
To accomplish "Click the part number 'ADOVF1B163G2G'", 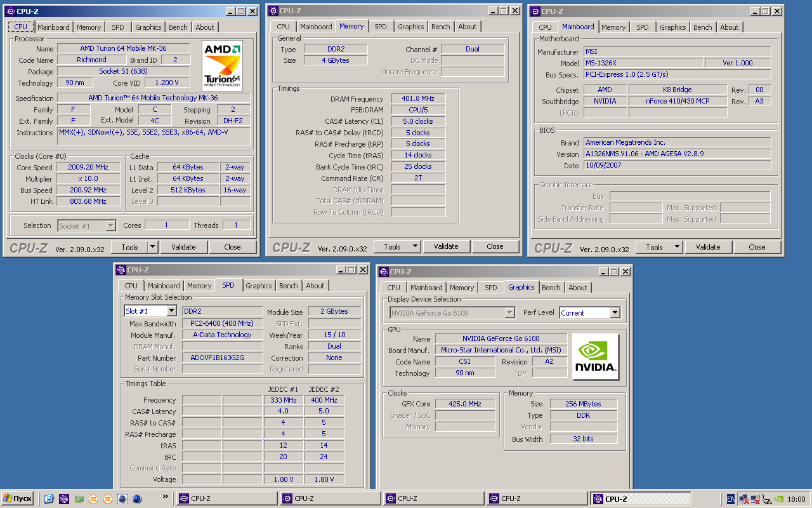I will (222, 358).
